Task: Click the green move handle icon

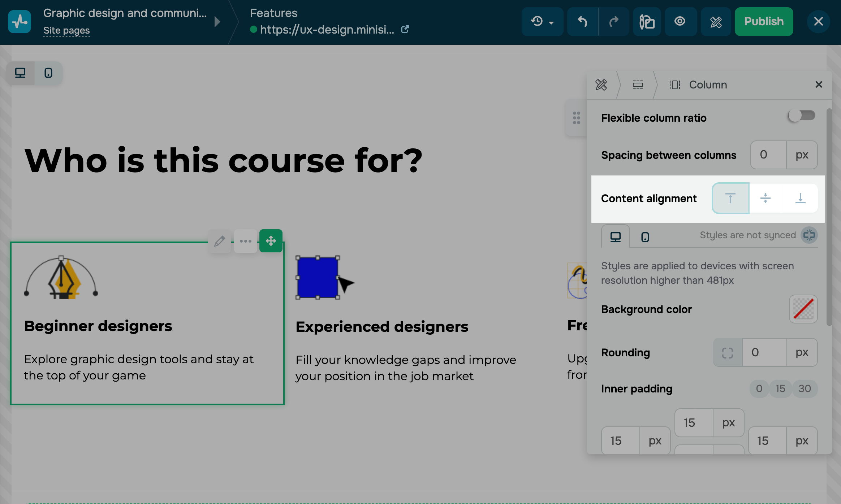Action: pos(271,241)
